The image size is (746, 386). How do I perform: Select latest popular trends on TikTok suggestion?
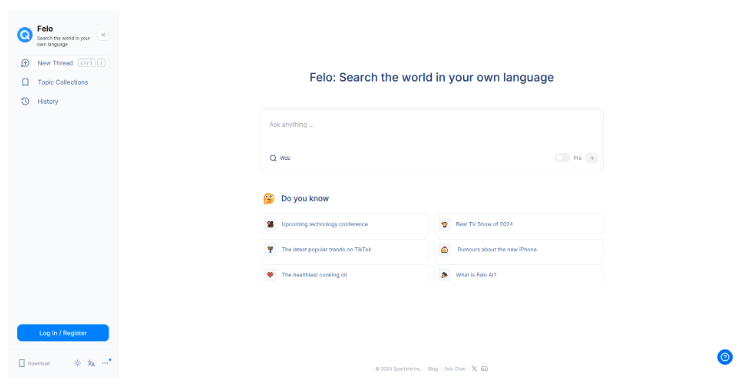click(x=344, y=249)
